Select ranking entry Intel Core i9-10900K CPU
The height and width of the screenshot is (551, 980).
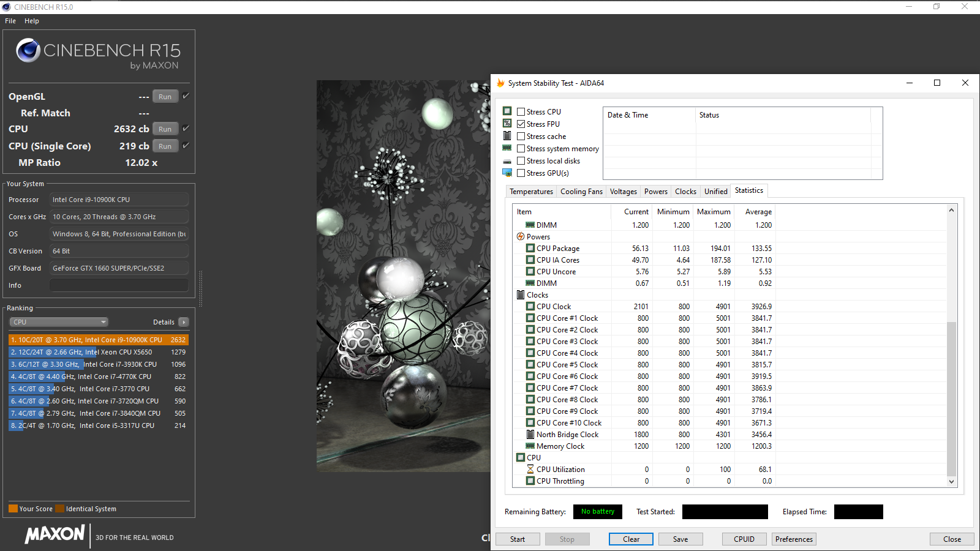[x=99, y=340]
